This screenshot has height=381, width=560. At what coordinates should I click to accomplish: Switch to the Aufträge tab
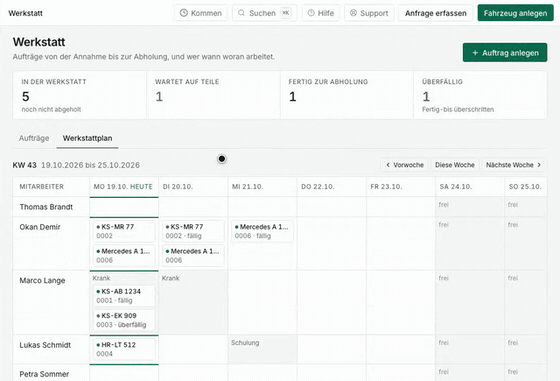[x=34, y=138]
